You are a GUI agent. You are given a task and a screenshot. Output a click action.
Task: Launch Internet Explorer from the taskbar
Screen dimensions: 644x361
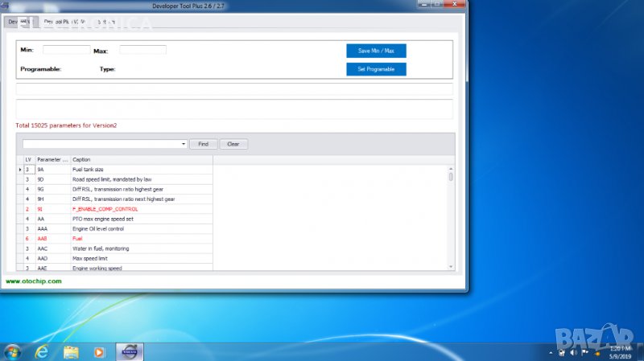click(x=42, y=352)
